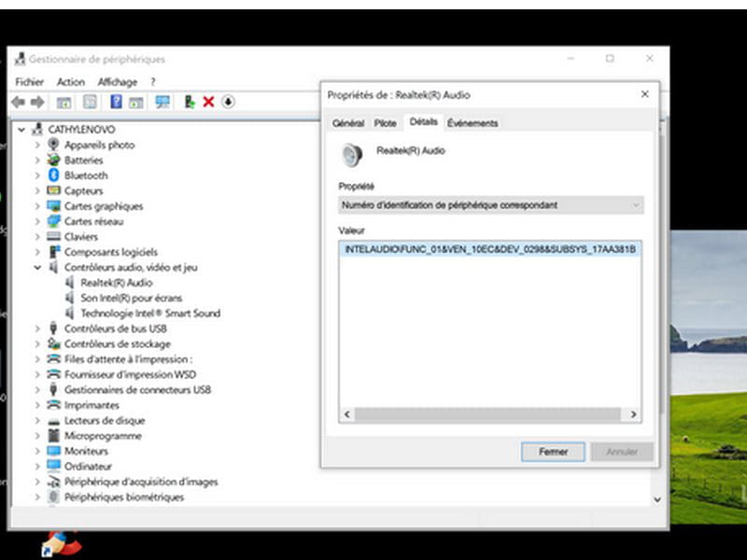Select the Files d'attente à l'impression icon
Screen dimensions: 747x560
pyautogui.click(x=53, y=359)
